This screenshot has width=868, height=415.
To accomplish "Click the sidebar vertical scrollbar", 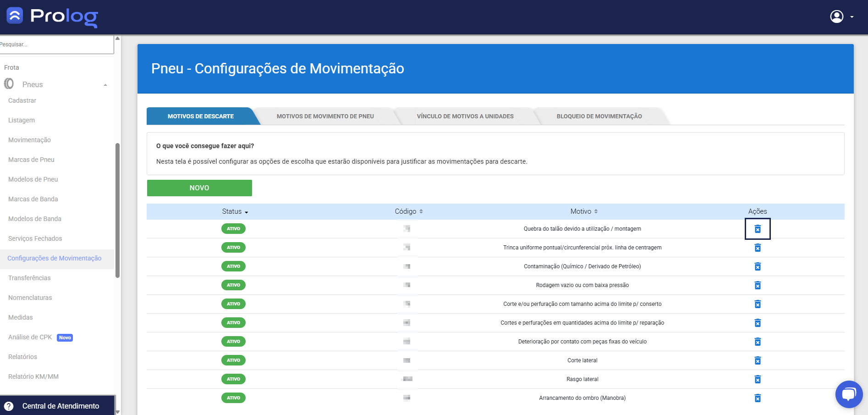I will click(118, 211).
